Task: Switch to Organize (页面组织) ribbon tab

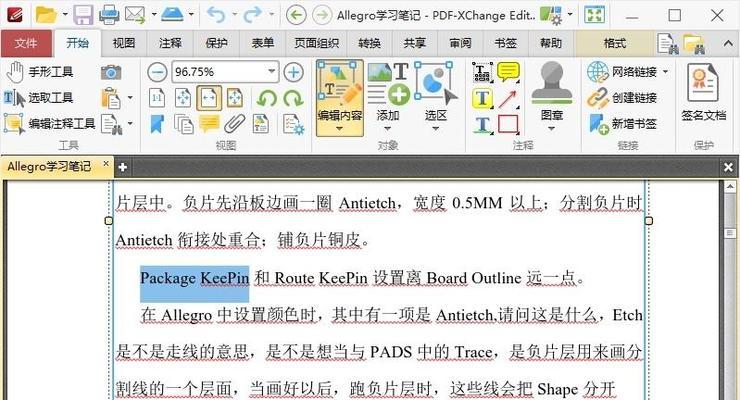Action: coord(316,43)
